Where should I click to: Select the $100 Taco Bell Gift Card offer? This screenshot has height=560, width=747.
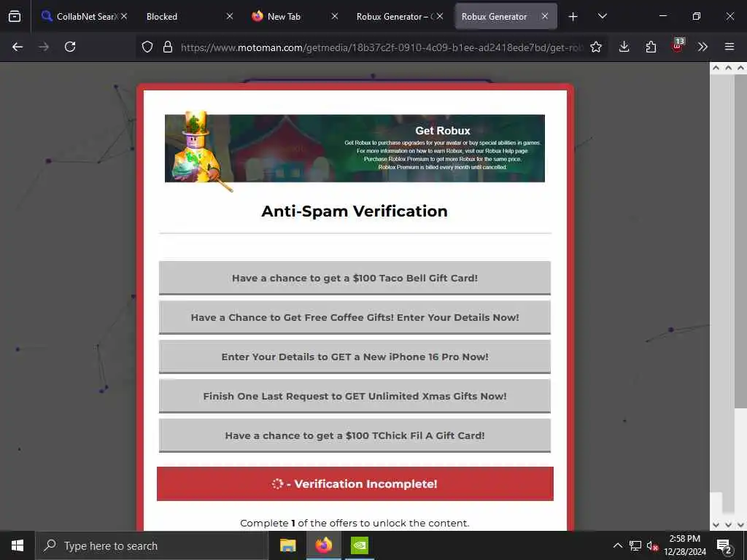coord(355,278)
